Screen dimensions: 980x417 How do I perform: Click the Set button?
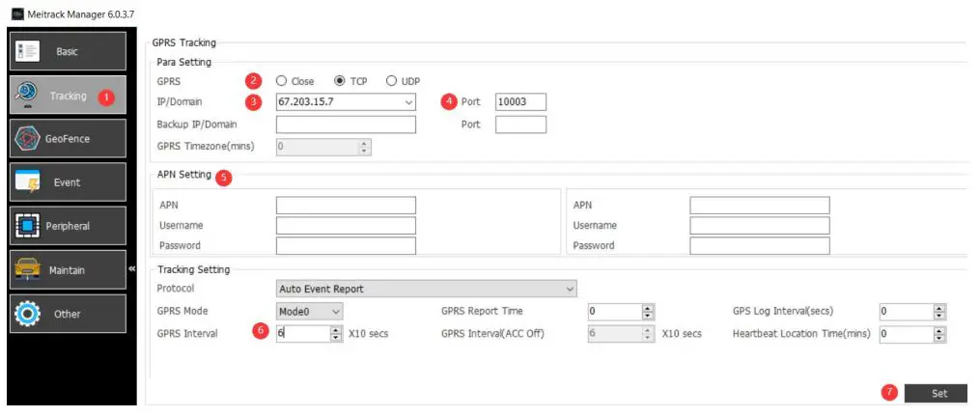coord(936,393)
